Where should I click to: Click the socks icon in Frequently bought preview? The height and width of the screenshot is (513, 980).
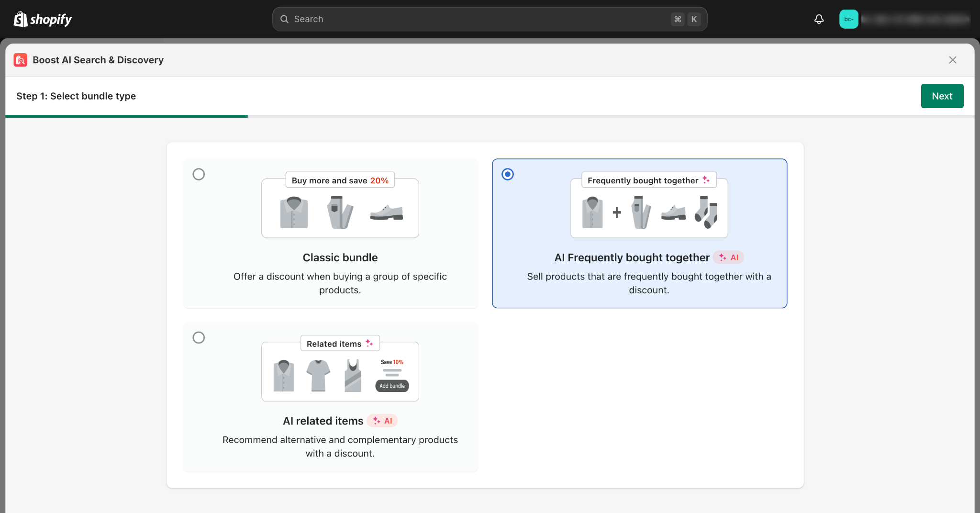pos(707,212)
